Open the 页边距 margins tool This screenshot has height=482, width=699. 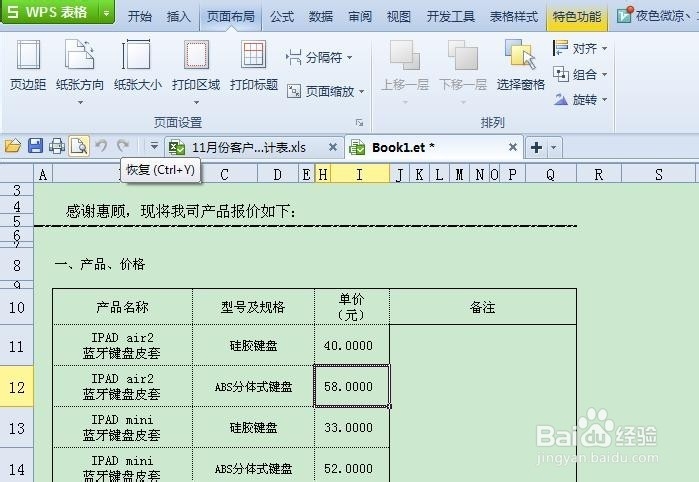point(28,65)
